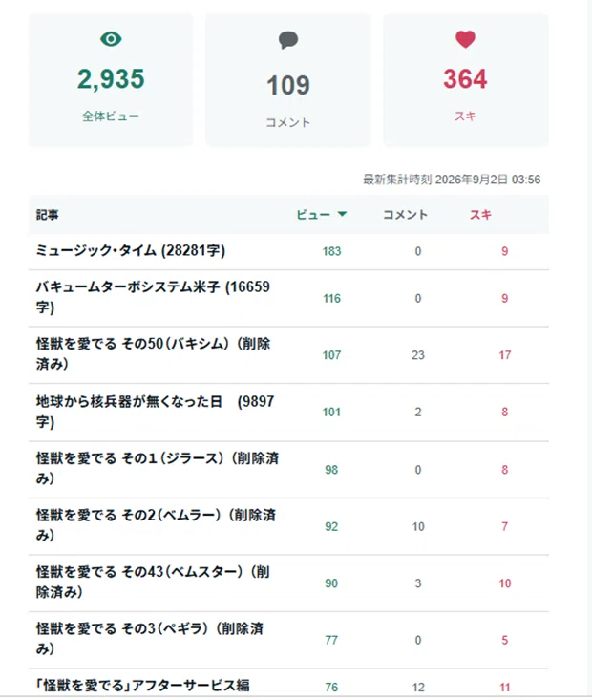Viewport: 592px width, 700px height.
Task: Click the 記事 column header
Action: coord(48,215)
